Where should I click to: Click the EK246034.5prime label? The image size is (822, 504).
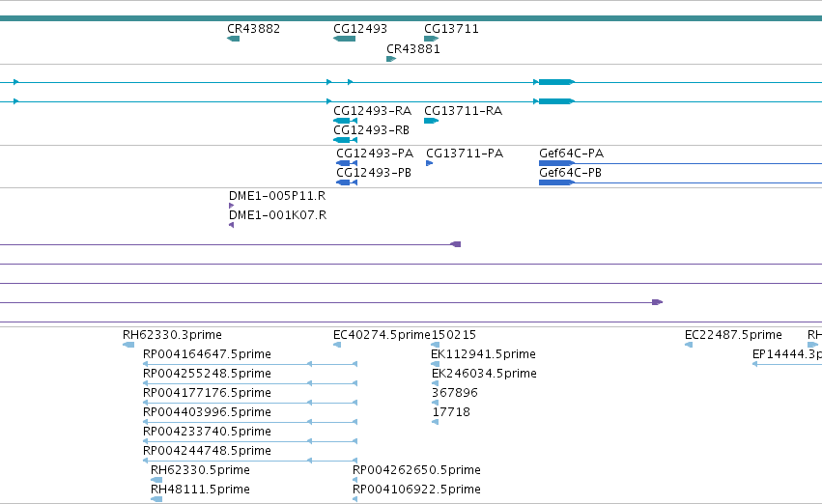[x=484, y=374]
